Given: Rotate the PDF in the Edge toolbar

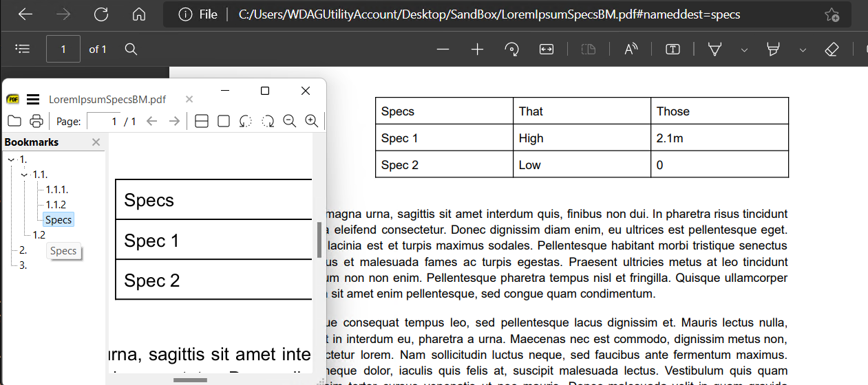Looking at the screenshot, I should [x=511, y=49].
